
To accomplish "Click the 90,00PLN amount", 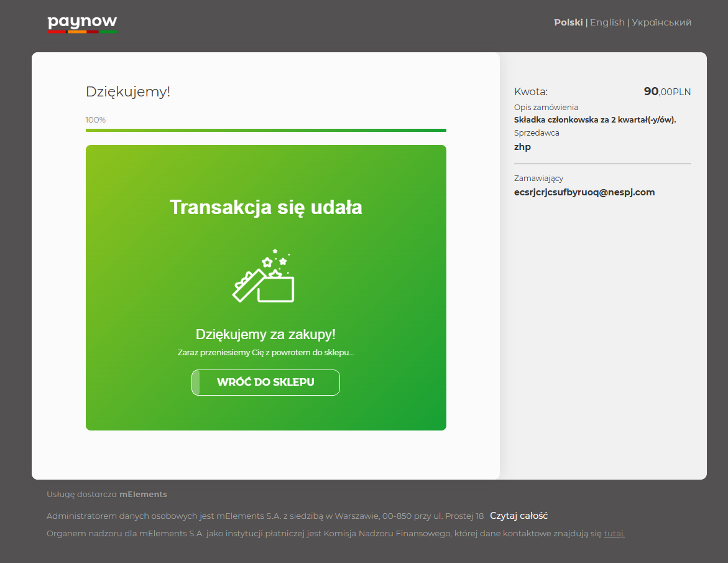I will point(666,91).
